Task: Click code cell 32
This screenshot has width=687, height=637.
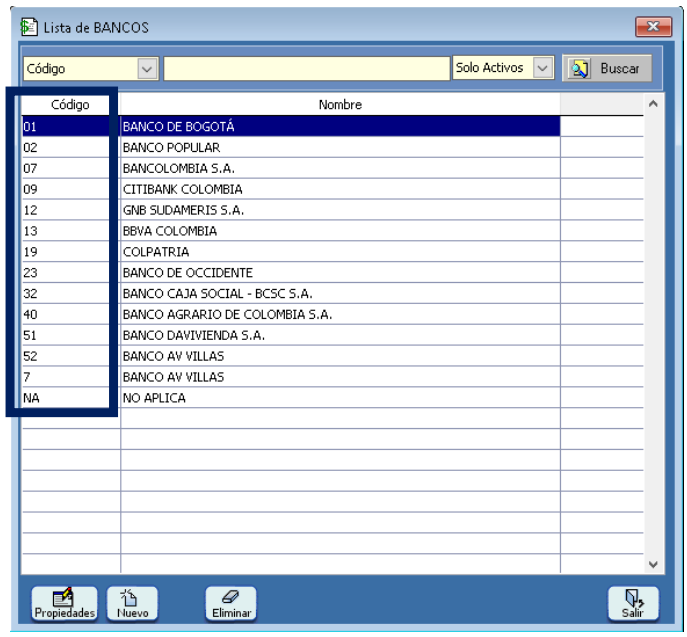Action: [x=71, y=294]
